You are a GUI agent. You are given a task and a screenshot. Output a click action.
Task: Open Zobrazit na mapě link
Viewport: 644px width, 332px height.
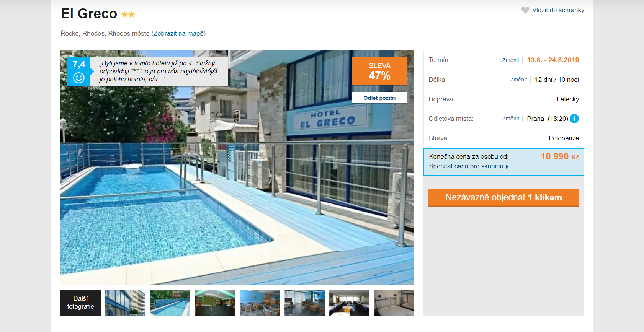click(x=178, y=34)
